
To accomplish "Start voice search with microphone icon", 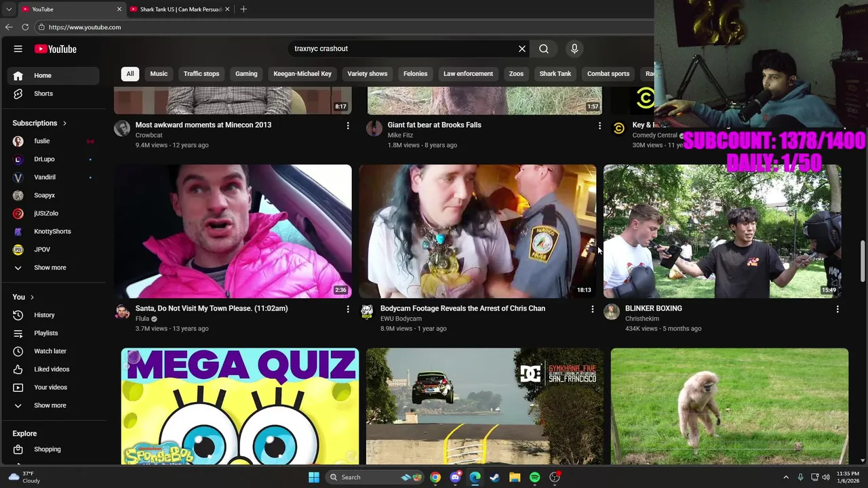I will [x=574, y=49].
